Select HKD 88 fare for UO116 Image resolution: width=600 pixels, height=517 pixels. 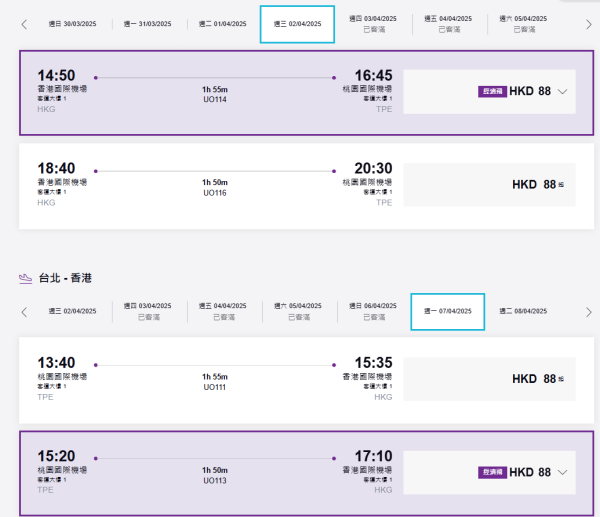[x=538, y=184]
